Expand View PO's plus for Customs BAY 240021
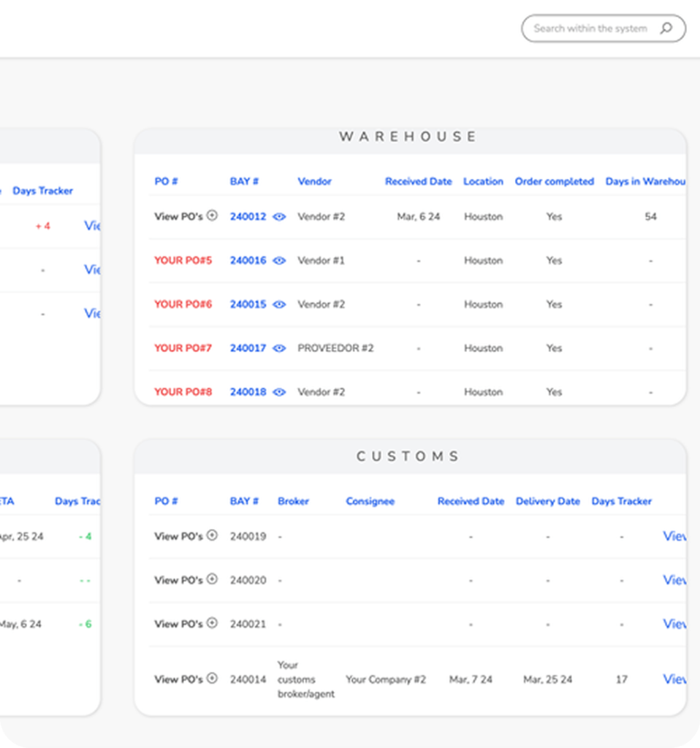Screen dimensions: 700x748 (x=213, y=623)
